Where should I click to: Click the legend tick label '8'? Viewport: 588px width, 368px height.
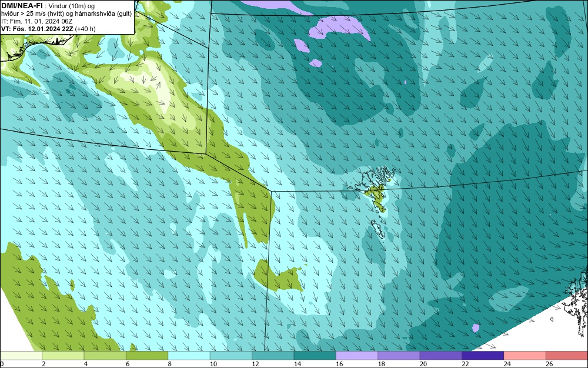click(x=170, y=364)
